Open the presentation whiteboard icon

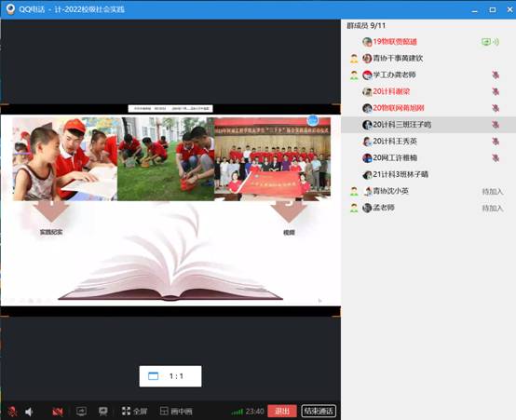[x=103, y=411]
